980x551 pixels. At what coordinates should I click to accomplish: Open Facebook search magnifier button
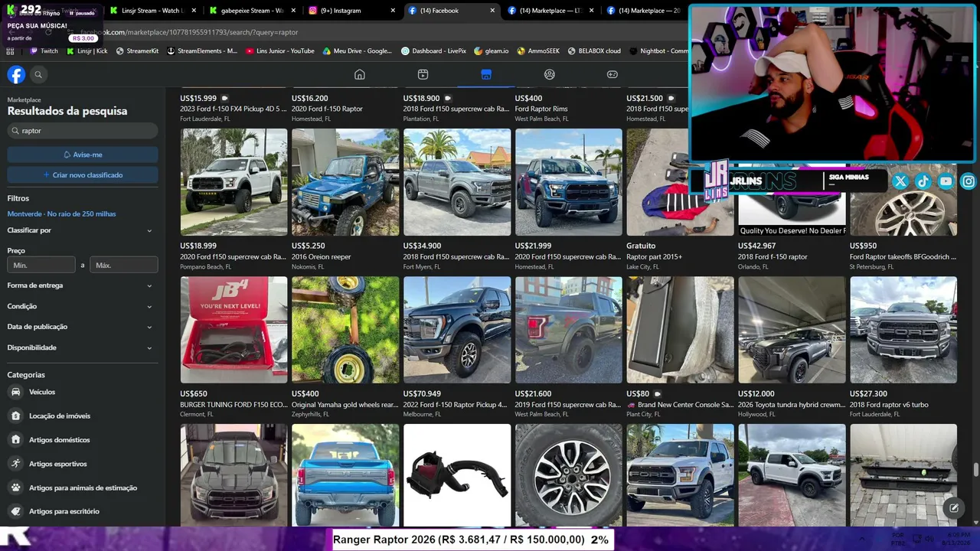(38, 74)
